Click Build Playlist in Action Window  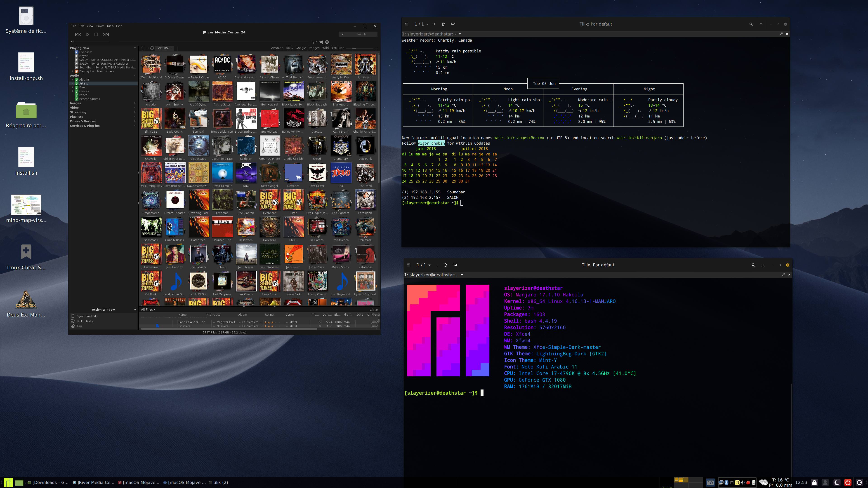(x=85, y=321)
